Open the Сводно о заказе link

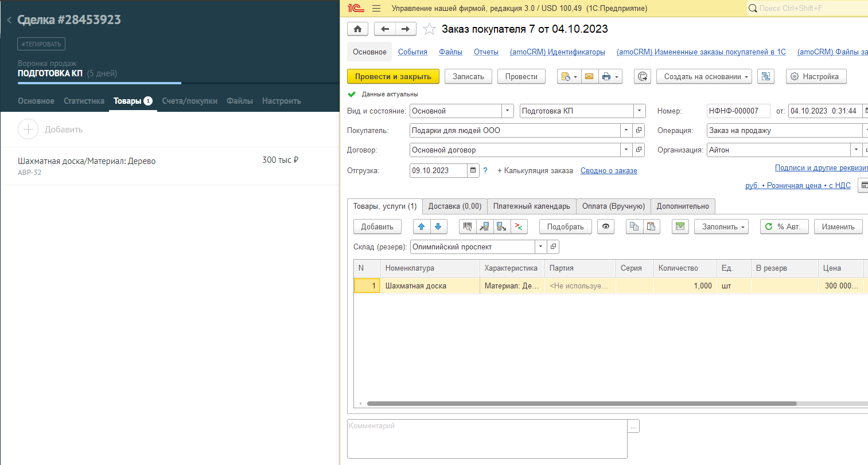[x=608, y=171]
